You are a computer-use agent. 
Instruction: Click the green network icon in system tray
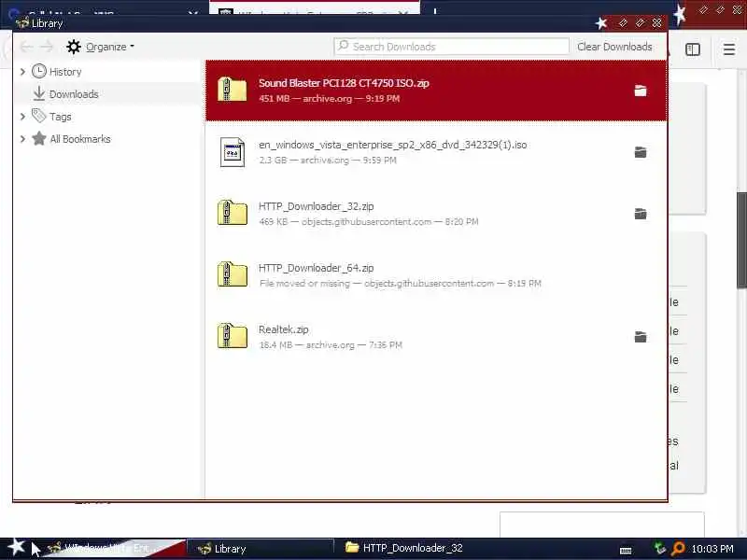point(660,549)
